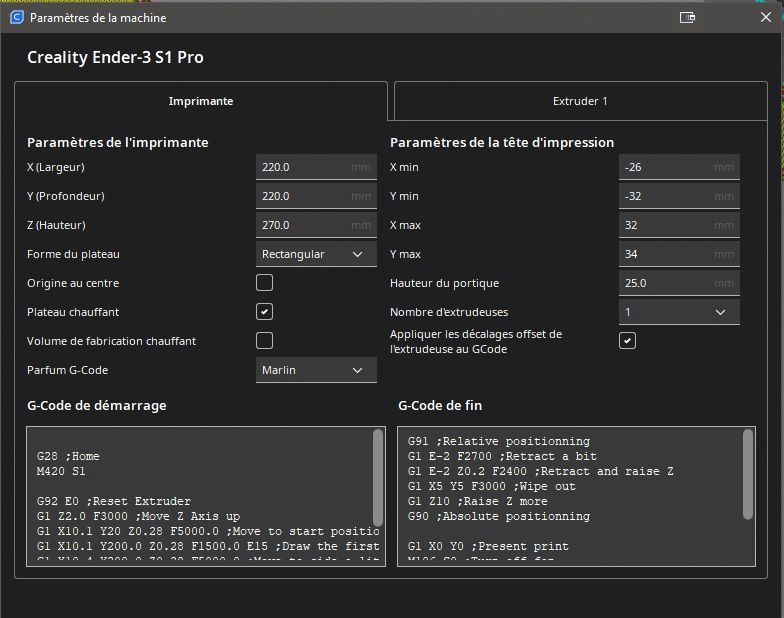Open the Nombre d'extrudeuses dropdown
784x618 pixels.
coord(679,312)
